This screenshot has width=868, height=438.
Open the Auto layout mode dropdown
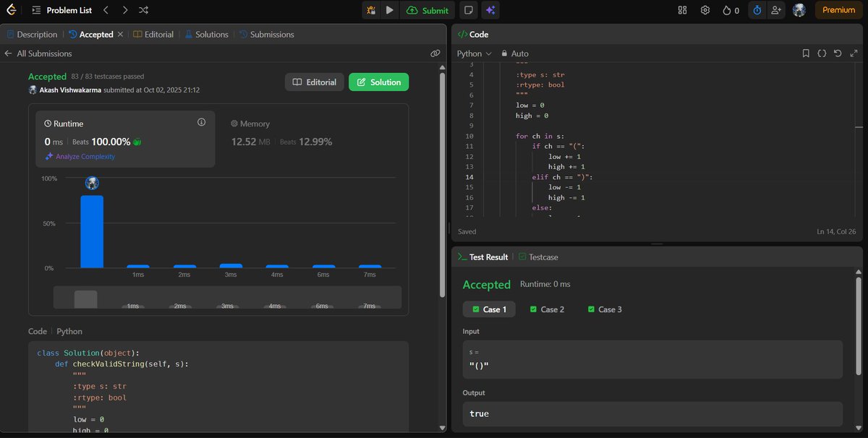[515, 53]
